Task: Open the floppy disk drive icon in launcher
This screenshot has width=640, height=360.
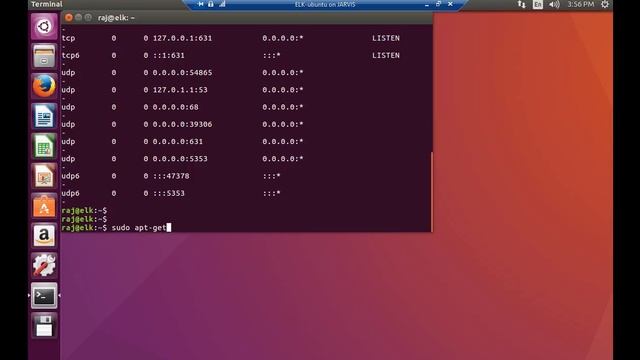Action: pyautogui.click(x=44, y=326)
